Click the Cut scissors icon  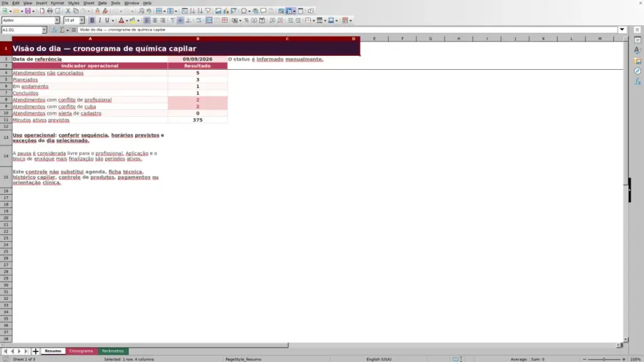point(68,11)
